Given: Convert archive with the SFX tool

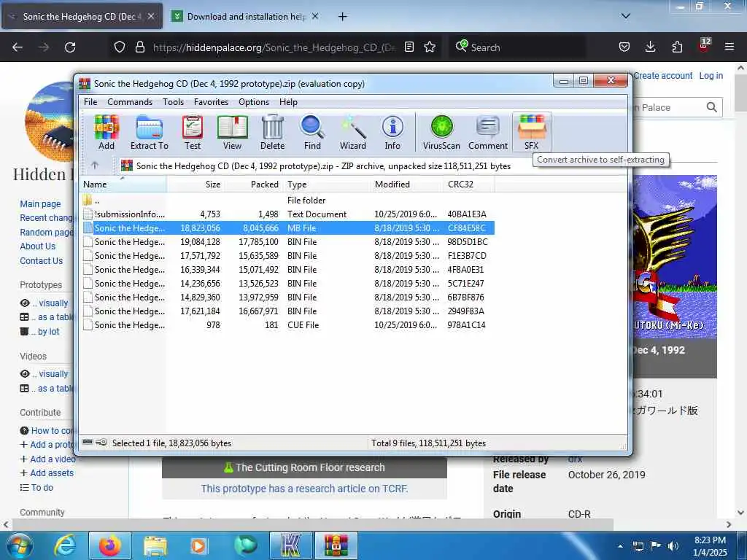Looking at the screenshot, I should [x=532, y=133].
